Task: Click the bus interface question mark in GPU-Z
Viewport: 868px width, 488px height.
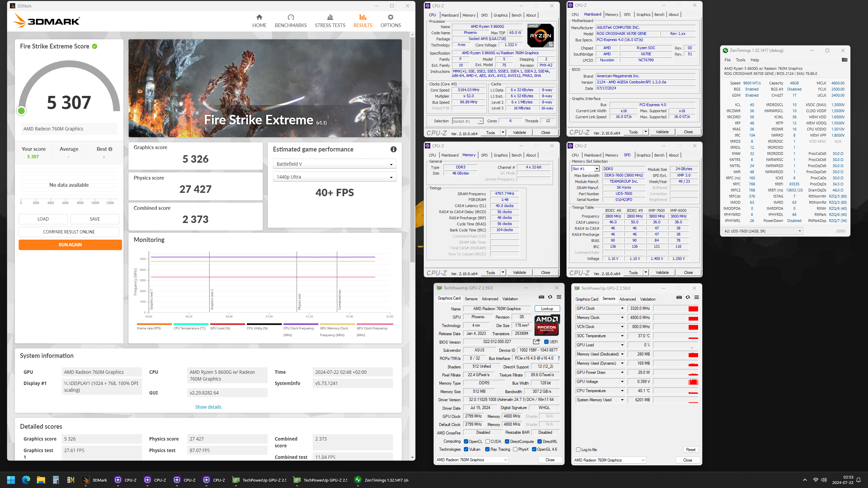Action: [559, 358]
